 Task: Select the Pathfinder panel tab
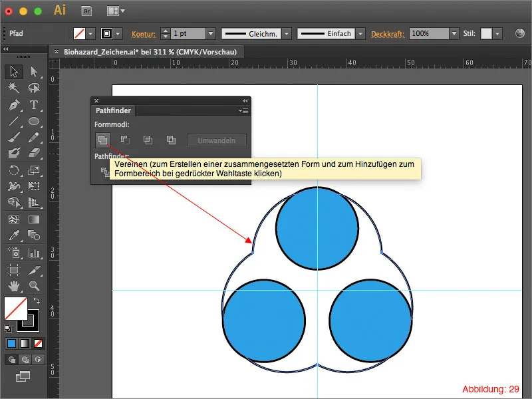[113, 110]
